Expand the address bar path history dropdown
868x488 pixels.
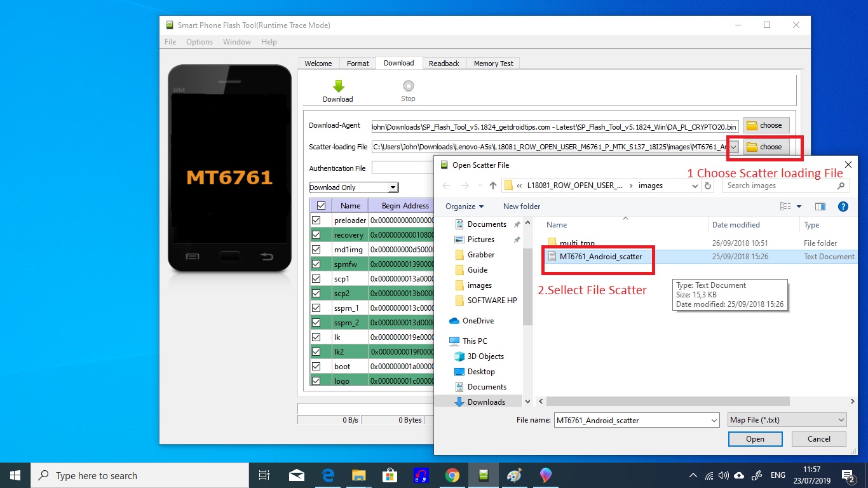pyautogui.click(x=695, y=186)
